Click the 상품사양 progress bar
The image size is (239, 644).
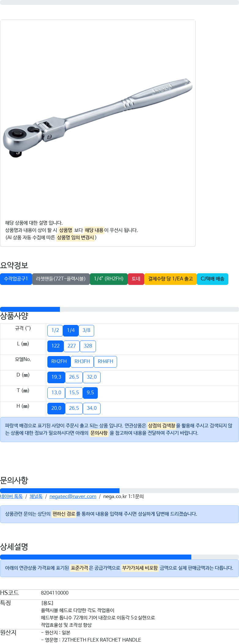pos(119,309)
